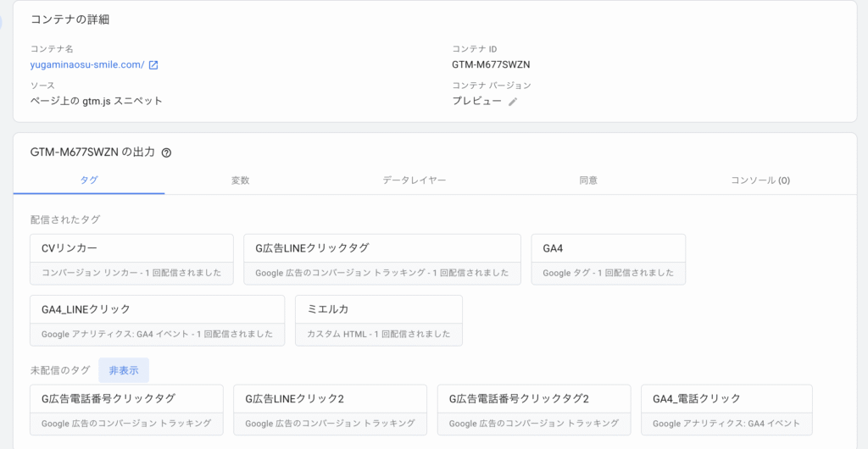Click the GTM-M677SWZN container ID text
868x449 pixels.
[491, 64]
